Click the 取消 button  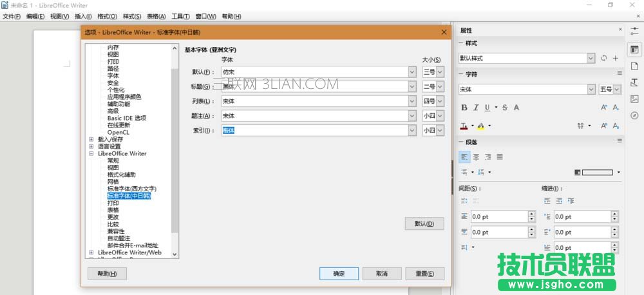tap(382, 274)
